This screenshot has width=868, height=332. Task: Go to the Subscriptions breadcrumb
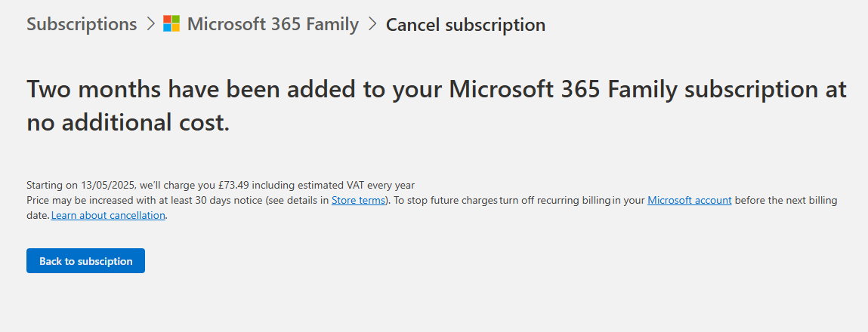[x=82, y=24]
